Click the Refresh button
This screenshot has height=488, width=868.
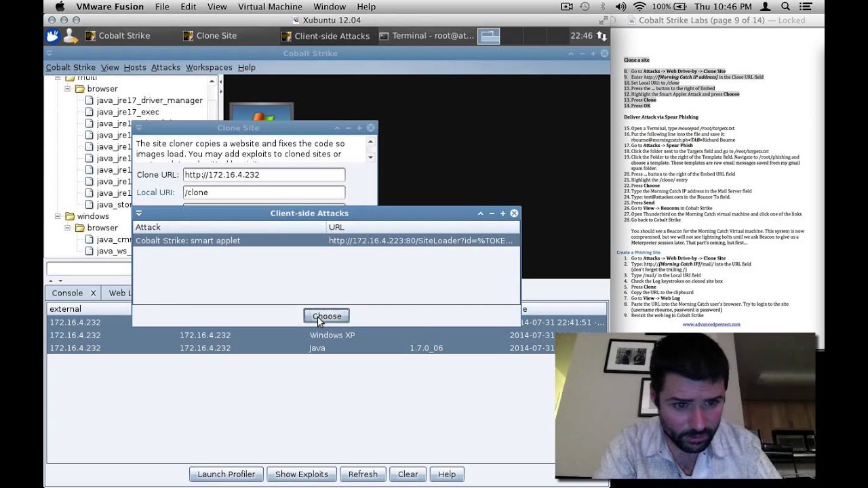[x=363, y=474]
